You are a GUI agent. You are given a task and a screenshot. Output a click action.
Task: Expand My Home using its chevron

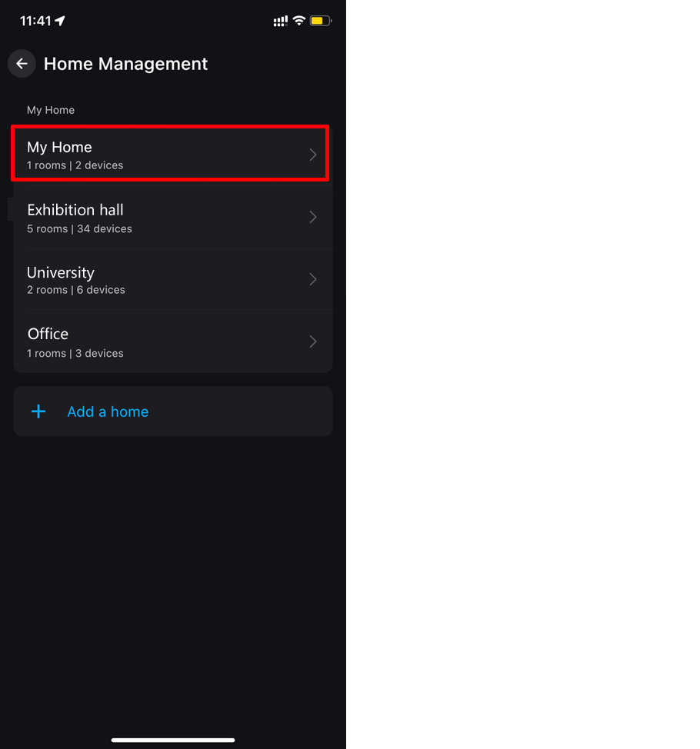(312, 155)
